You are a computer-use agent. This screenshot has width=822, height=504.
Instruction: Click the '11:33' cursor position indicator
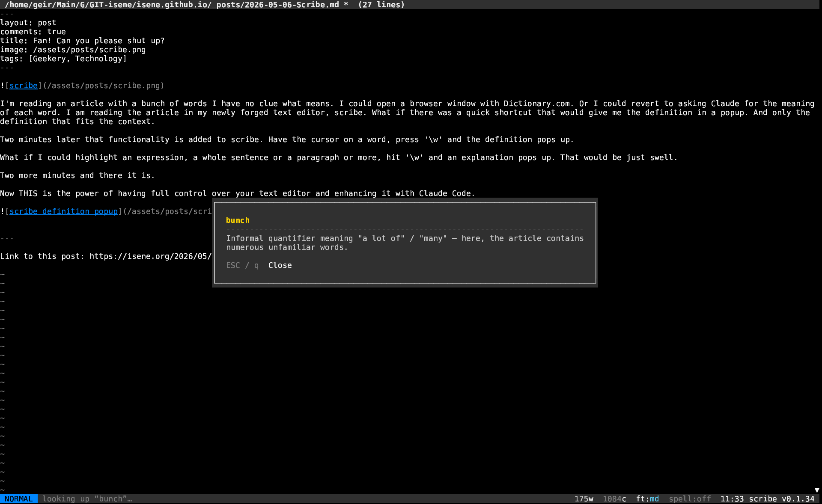(x=732, y=499)
